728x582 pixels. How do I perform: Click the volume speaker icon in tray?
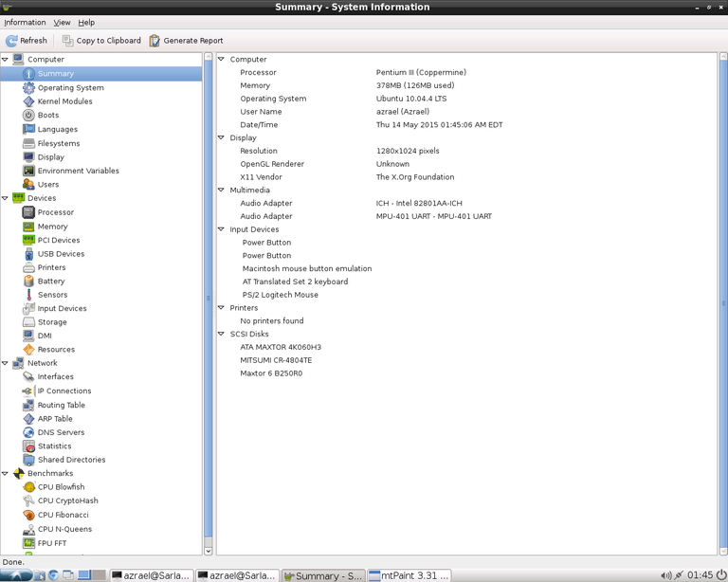pos(665,575)
